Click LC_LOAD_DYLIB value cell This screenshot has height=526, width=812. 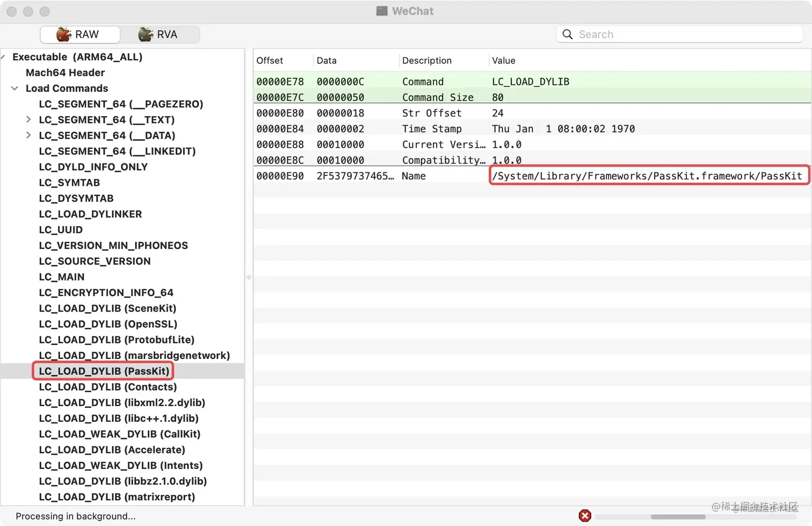tap(531, 82)
